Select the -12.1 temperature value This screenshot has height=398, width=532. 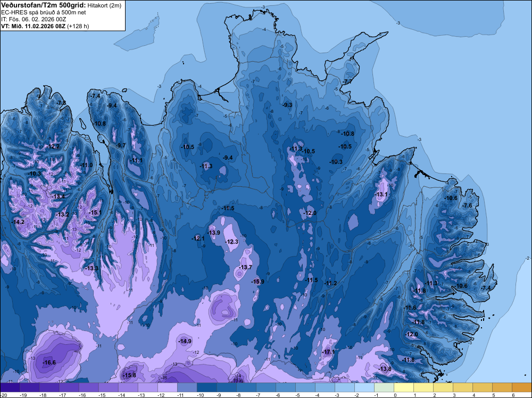coord(198,238)
